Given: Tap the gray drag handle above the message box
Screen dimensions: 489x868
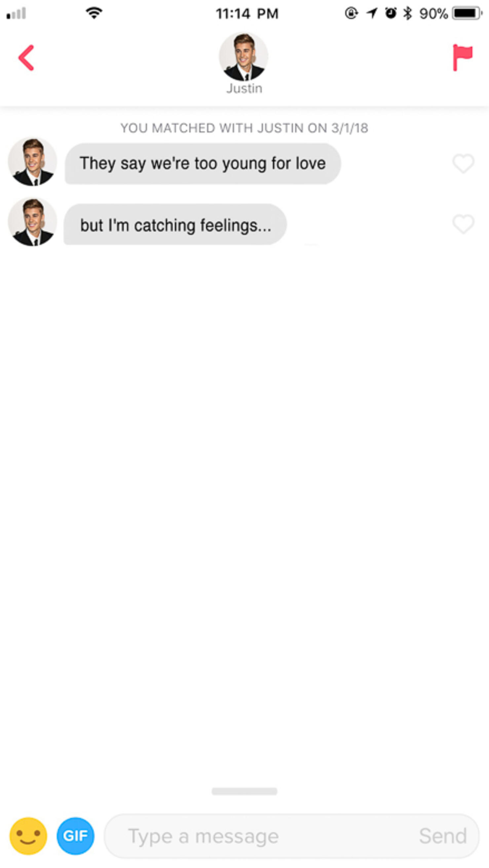Looking at the screenshot, I should pyautogui.click(x=244, y=791).
